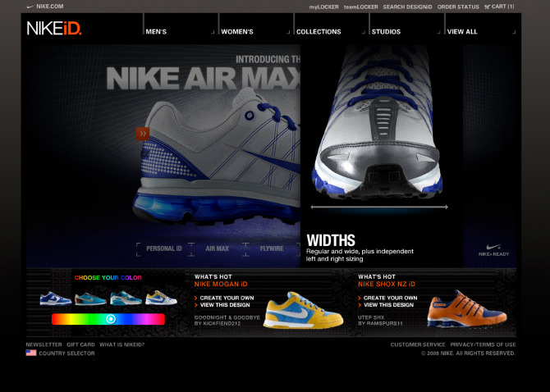Open WHAT IS NIKEiD? link
The height and width of the screenshot is (392, 550).
(x=121, y=344)
